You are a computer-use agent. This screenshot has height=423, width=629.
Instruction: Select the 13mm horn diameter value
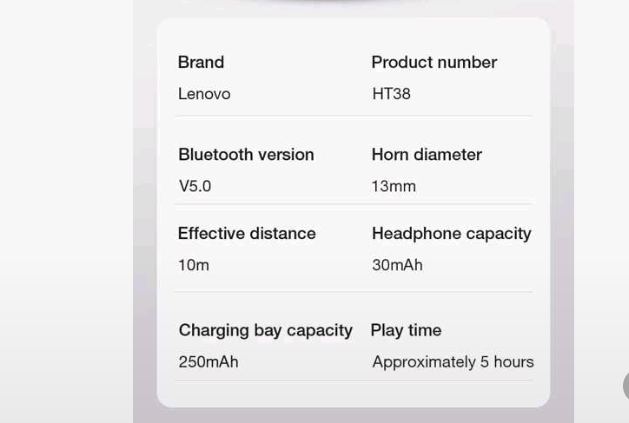(394, 186)
